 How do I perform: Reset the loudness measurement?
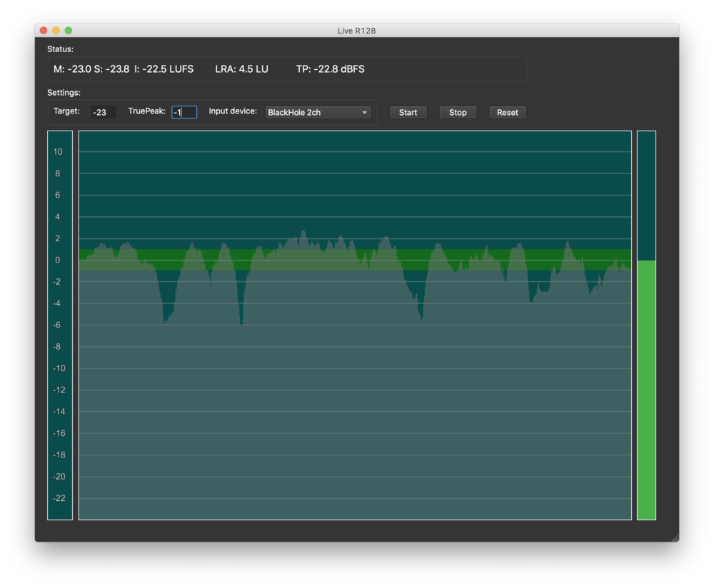[507, 113]
